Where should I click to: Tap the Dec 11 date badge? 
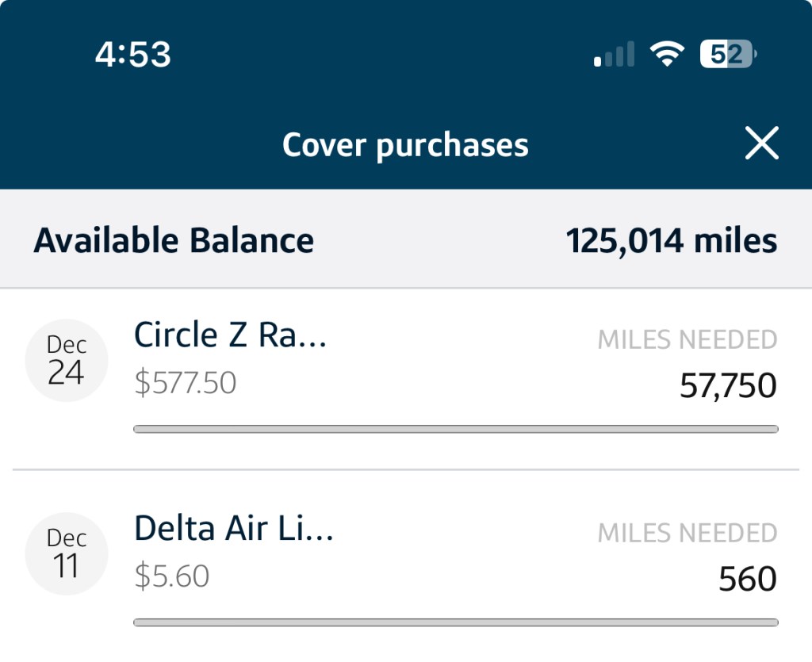(67, 553)
